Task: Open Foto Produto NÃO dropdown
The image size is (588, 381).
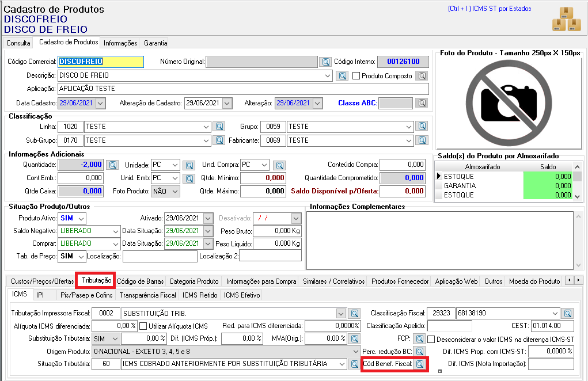Action: pyautogui.click(x=174, y=192)
